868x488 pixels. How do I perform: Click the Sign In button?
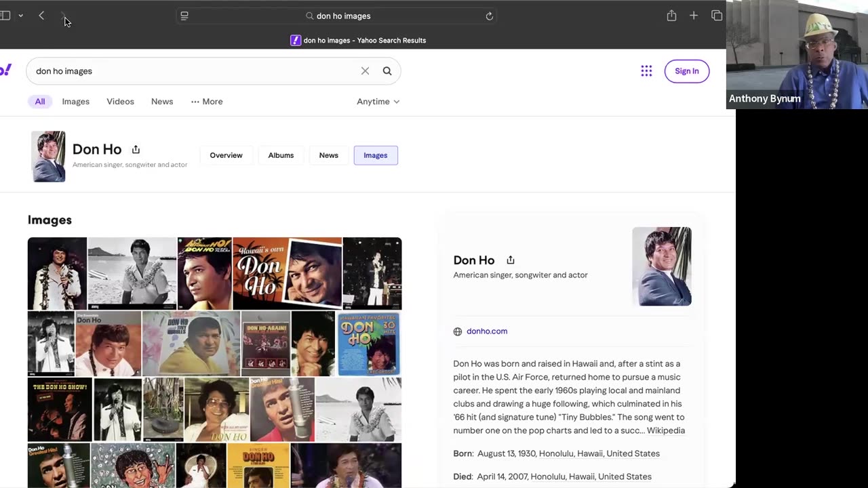tap(686, 71)
